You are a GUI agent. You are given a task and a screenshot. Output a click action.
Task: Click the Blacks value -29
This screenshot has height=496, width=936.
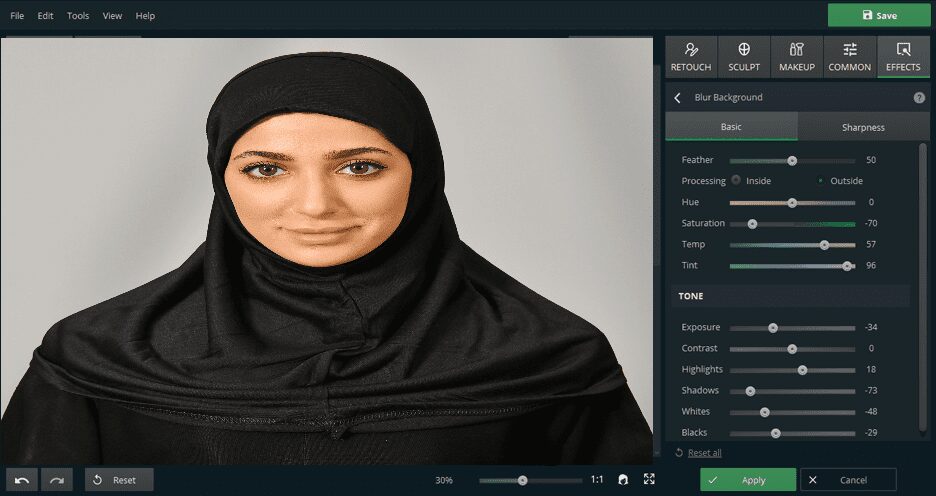870,432
